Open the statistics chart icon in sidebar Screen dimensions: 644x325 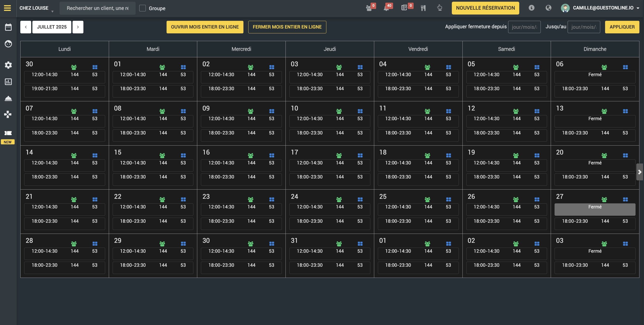[8, 82]
